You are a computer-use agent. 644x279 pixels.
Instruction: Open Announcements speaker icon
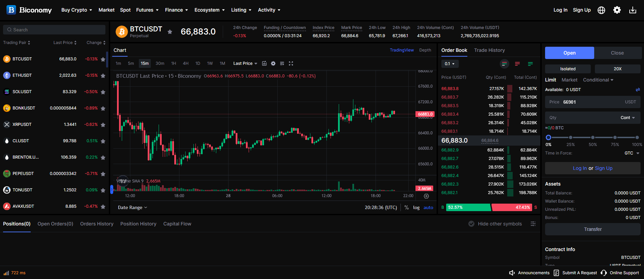(x=512, y=273)
